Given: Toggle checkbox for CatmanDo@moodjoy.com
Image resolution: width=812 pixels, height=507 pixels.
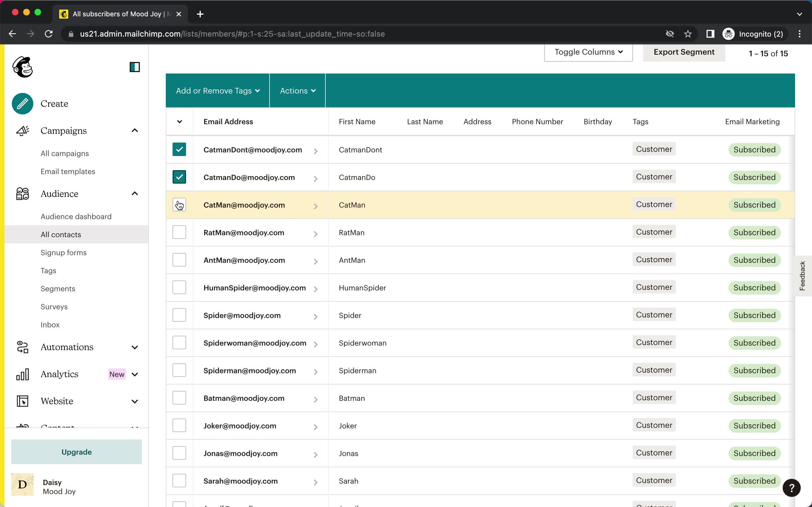Looking at the screenshot, I should tap(180, 177).
